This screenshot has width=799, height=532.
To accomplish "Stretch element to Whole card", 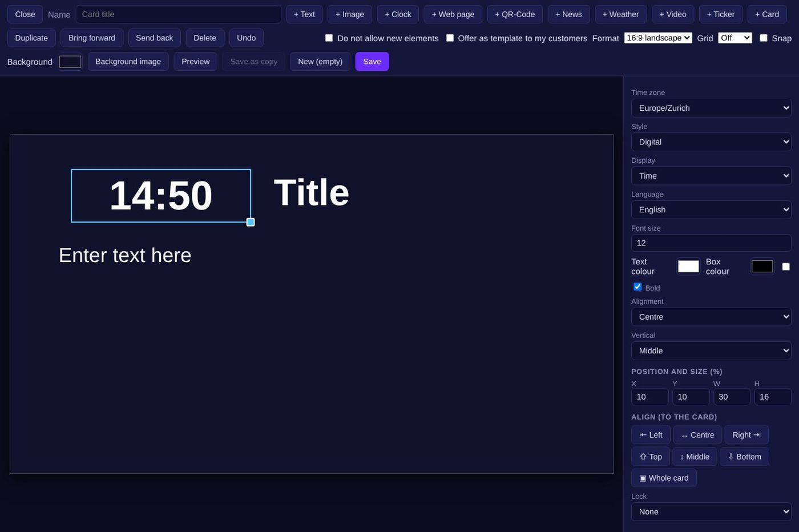I will click(664, 478).
